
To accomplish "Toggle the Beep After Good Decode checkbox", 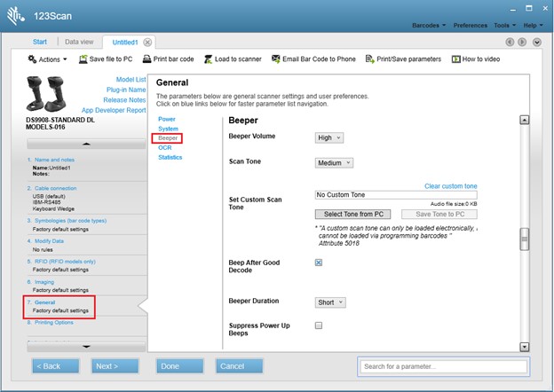I will (x=319, y=263).
